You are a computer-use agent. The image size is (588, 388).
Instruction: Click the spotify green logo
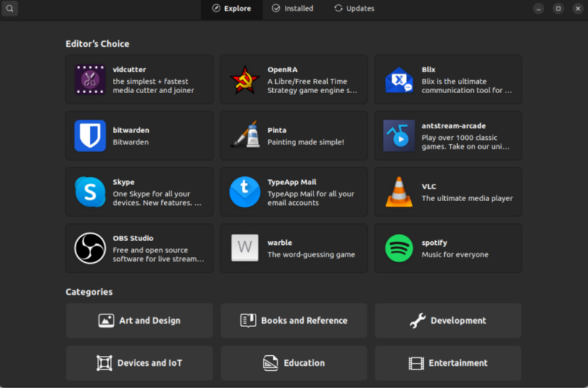399,248
